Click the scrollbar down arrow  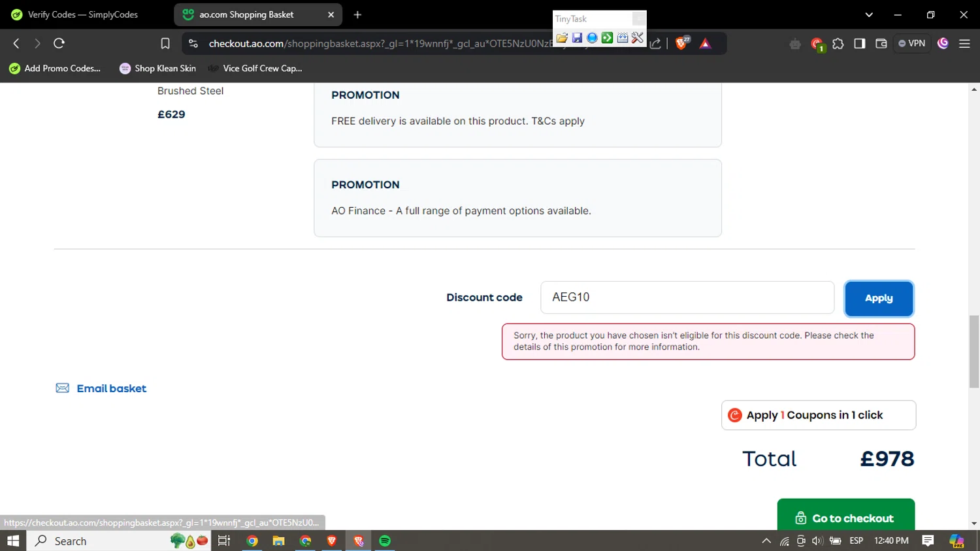pyautogui.click(x=974, y=524)
